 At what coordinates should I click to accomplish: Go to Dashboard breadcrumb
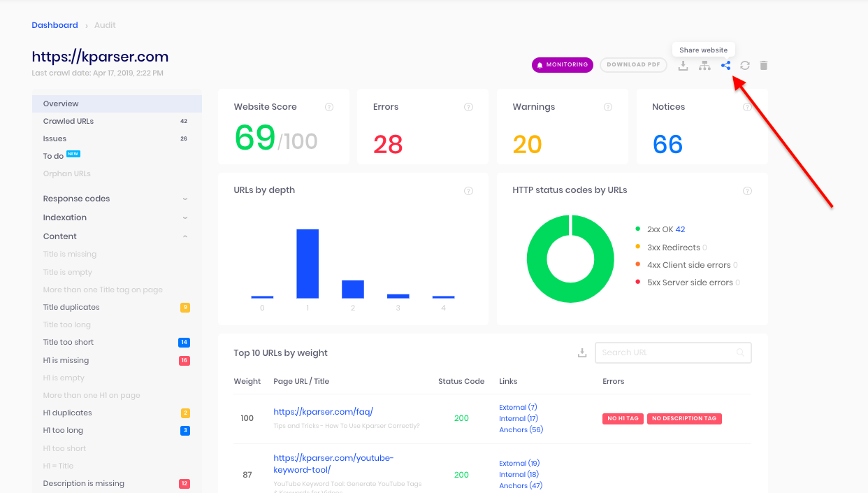click(x=55, y=25)
